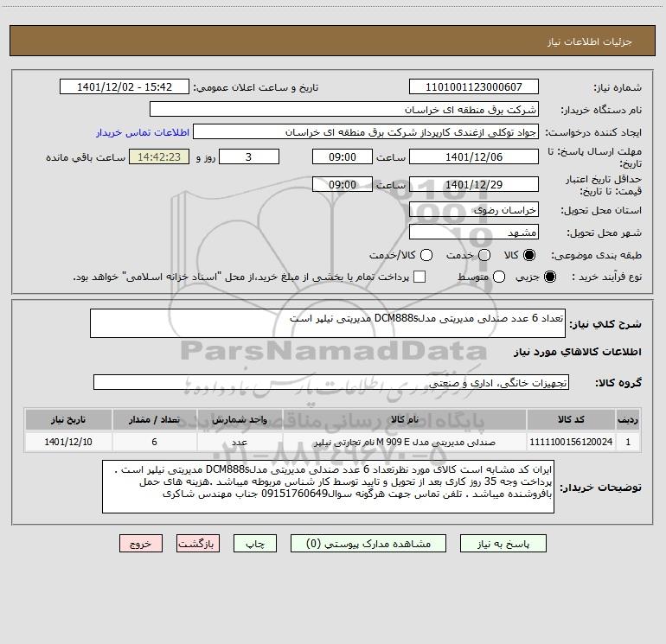
Task: Click the نام کالا column header
Action: (405, 419)
